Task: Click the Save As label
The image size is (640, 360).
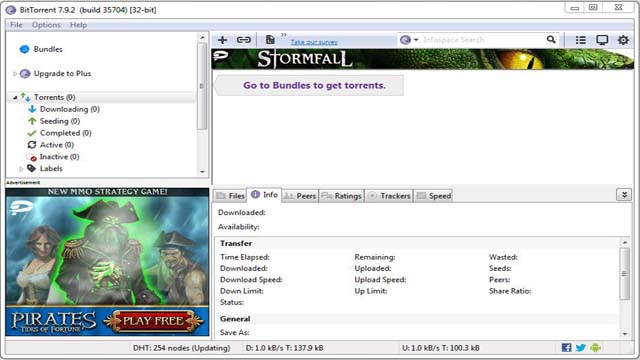Action: pyautogui.click(x=234, y=332)
